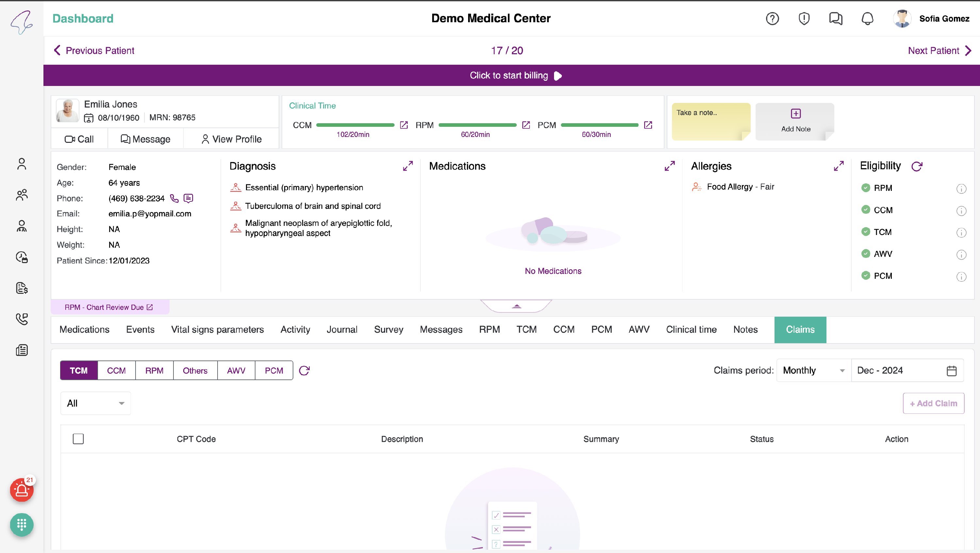This screenshot has width=980, height=553.
Task: Check the select-all claims checkbox
Action: click(78, 439)
